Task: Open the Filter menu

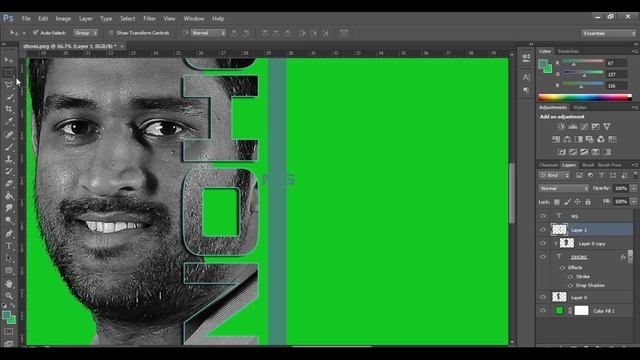Action: pos(149,18)
